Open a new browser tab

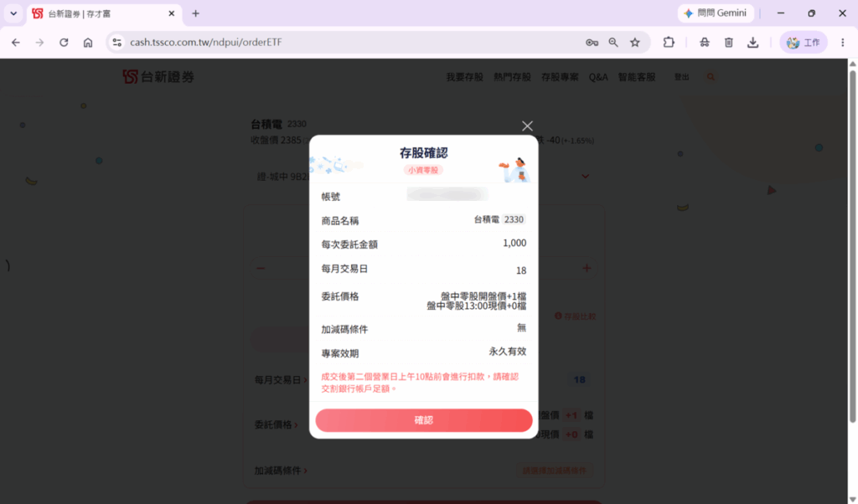pos(195,13)
